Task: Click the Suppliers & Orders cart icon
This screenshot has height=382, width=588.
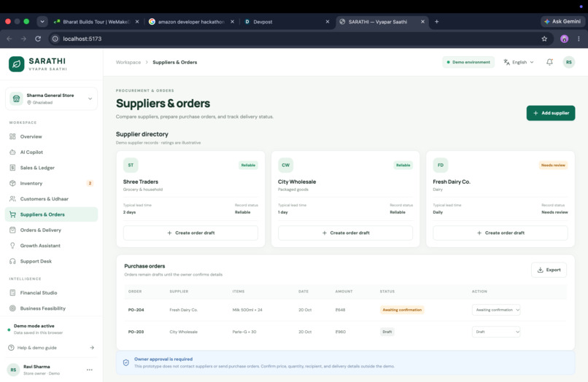Action: [12, 214]
